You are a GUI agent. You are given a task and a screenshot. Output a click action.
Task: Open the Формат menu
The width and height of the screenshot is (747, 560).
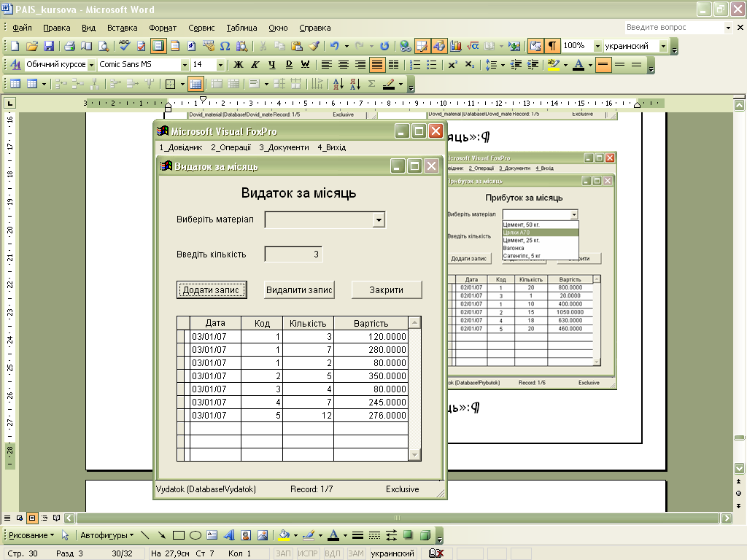(x=163, y=28)
